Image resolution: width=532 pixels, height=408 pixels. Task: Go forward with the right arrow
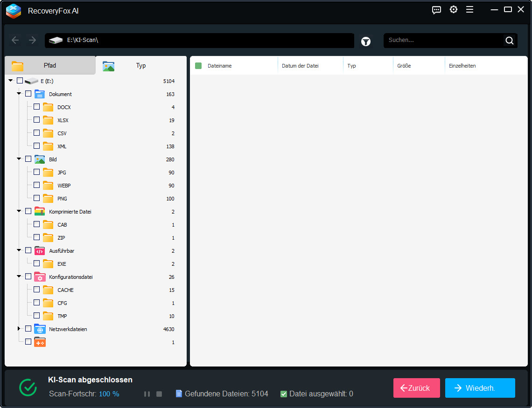32,40
